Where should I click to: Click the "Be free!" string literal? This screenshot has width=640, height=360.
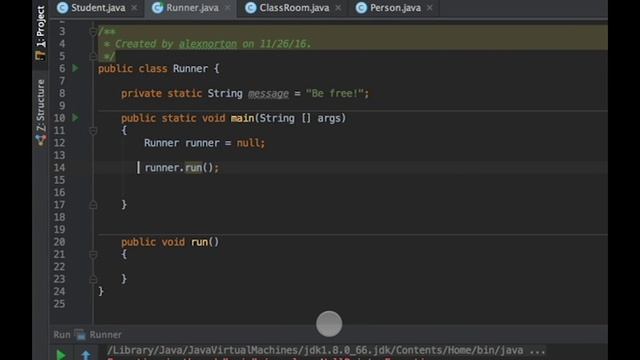335,93
